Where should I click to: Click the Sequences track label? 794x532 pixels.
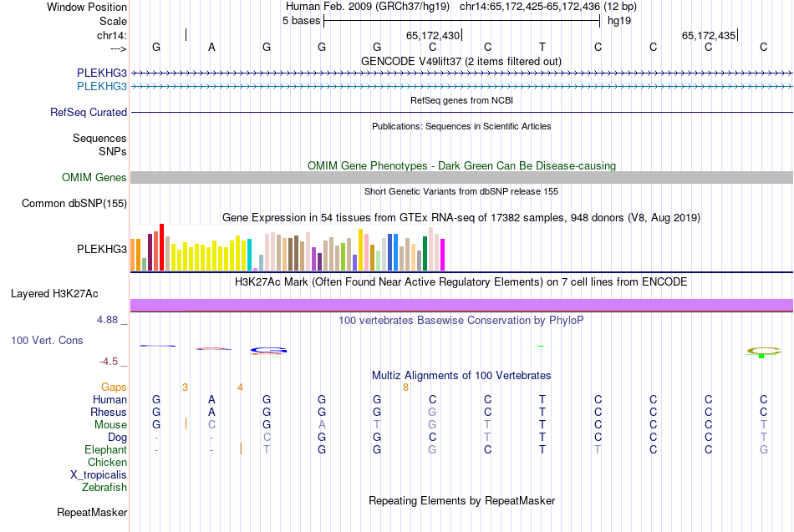click(99, 138)
